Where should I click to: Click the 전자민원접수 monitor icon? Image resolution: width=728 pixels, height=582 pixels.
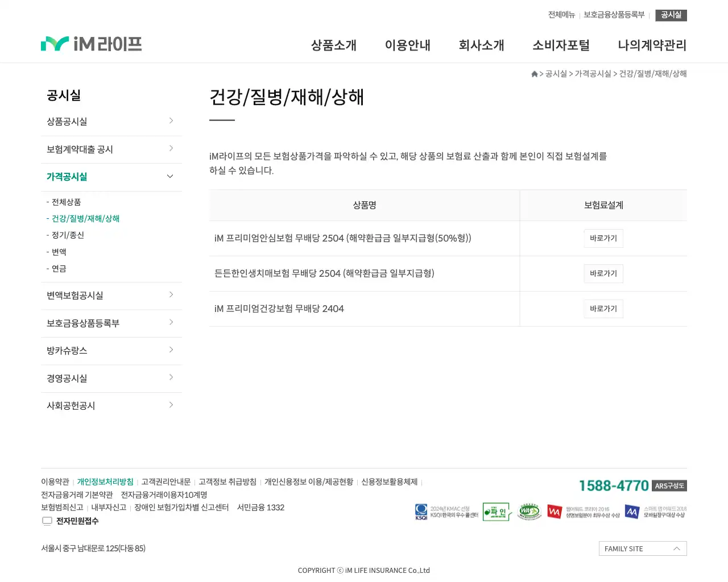[x=47, y=521]
